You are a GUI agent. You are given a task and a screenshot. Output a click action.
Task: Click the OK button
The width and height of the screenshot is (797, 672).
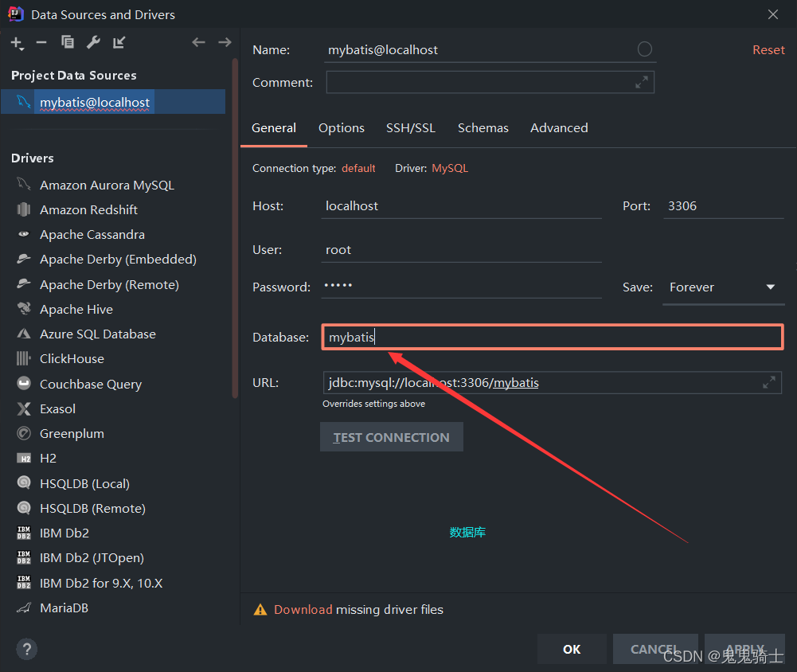click(x=572, y=649)
